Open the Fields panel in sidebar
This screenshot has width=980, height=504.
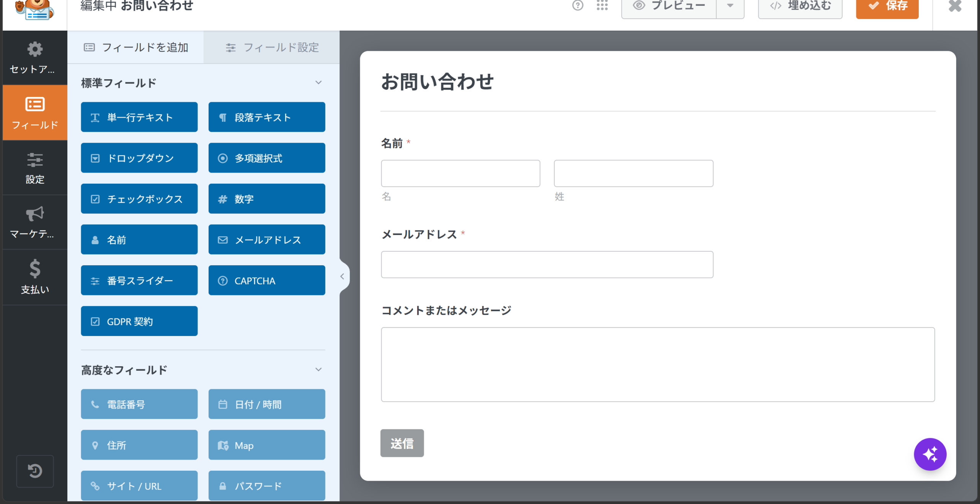35,113
